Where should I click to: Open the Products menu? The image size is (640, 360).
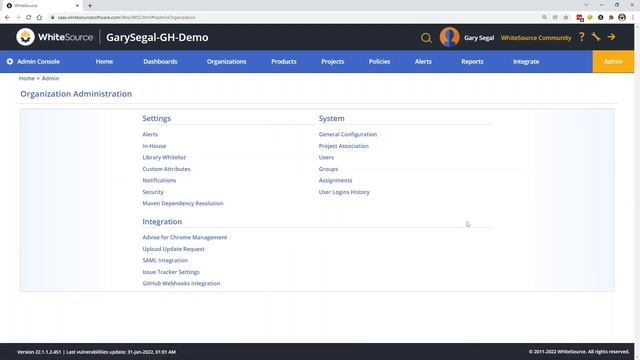click(284, 62)
